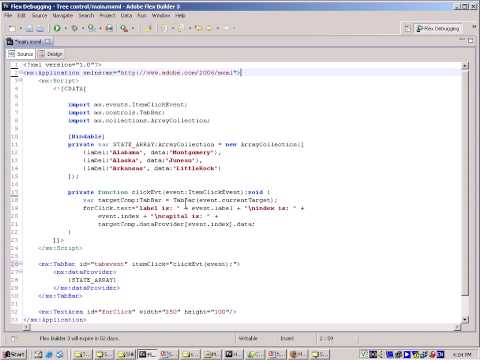Image resolution: width=480 pixels, height=360 pixels.
Task: Switch to the Source view mode
Action: 21,54
